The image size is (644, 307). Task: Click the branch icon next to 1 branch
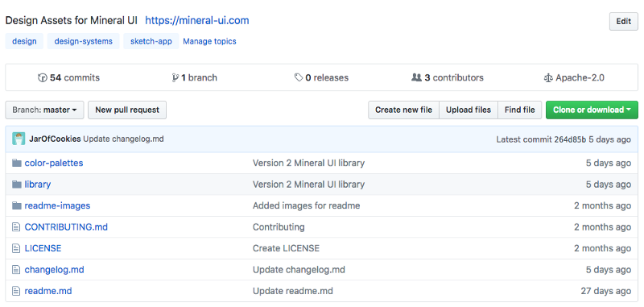click(x=175, y=77)
